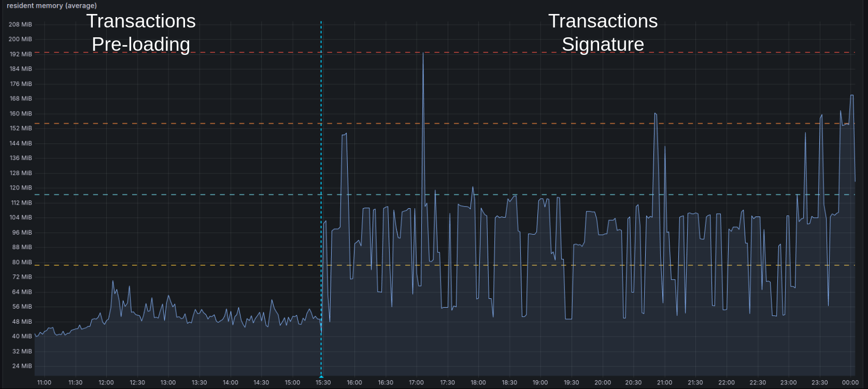Select the '96 MiB' y-axis label
The image size is (868, 389).
(22, 233)
